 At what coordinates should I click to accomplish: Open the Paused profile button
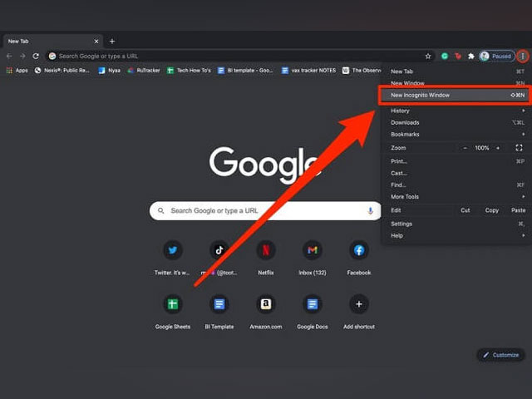tap(497, 56)
